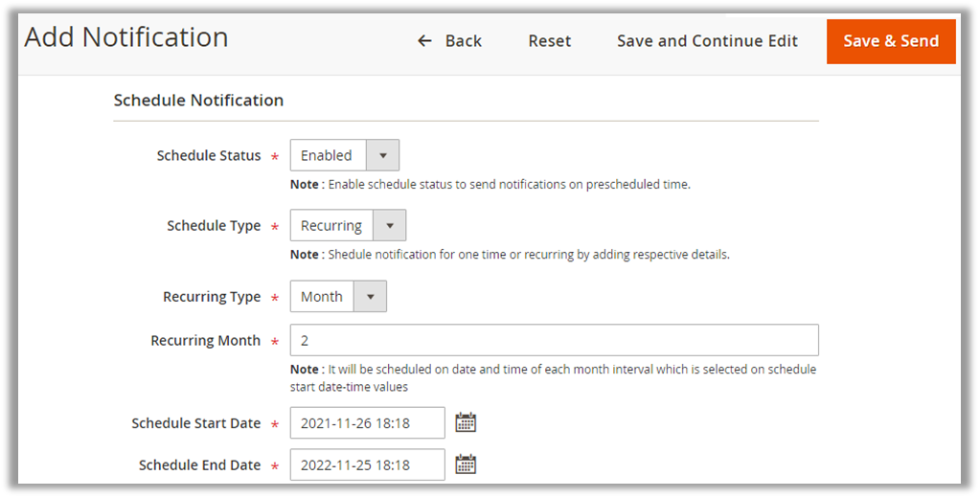Open calendar picker for Schedule End Date
The width and height of the screenshot is (980, 498).
click(466, 464)
